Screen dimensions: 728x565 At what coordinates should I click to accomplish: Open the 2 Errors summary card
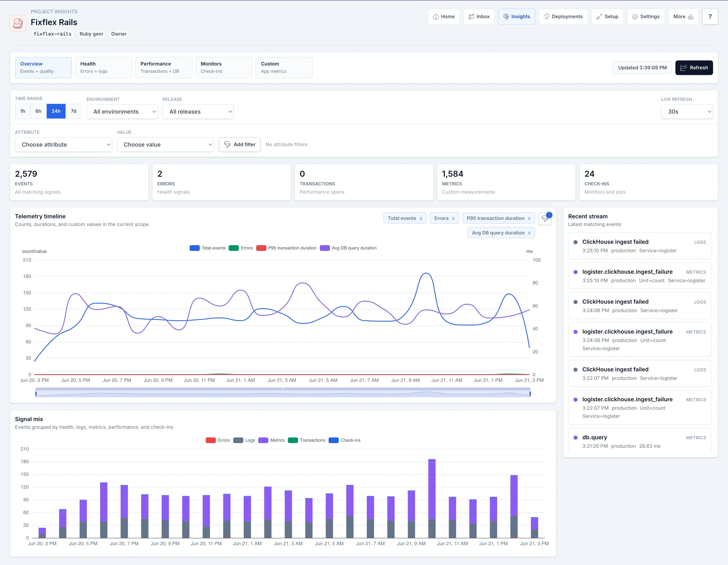(x=222, y=182)
